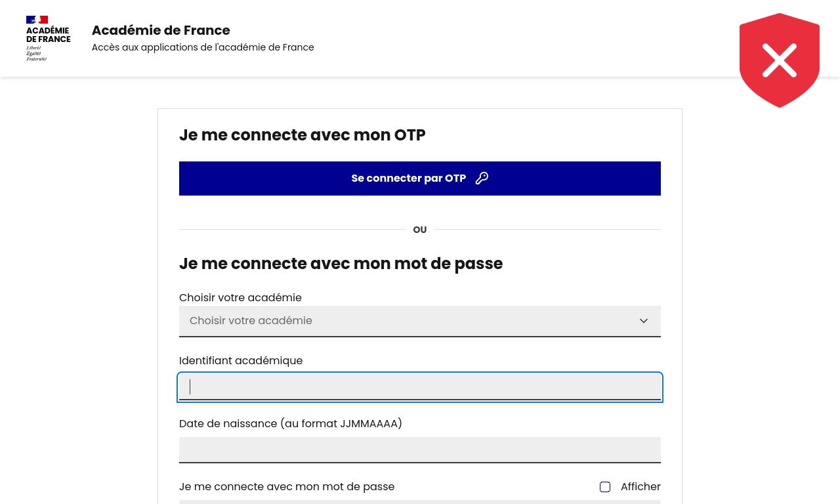Click the Je me connecte avec mon OTP heading
Screen dimensions: 840x504
click(x=303, y=135)
